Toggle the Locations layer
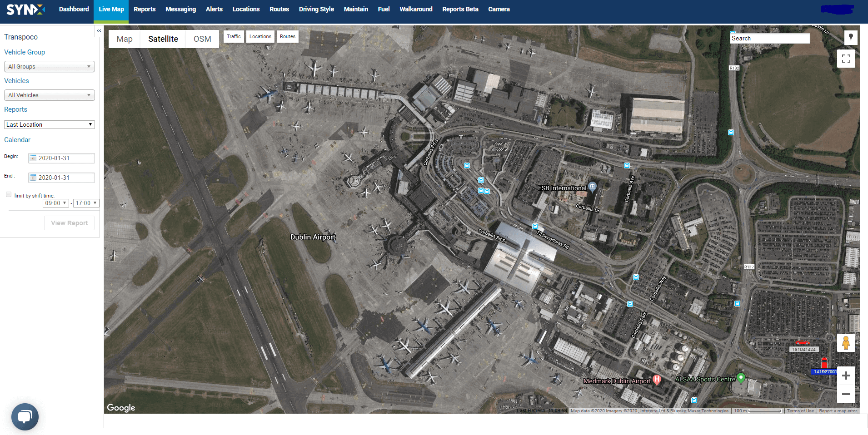This screenshot has width=868, height=435. pyautogui.click(x=260, y=36)
